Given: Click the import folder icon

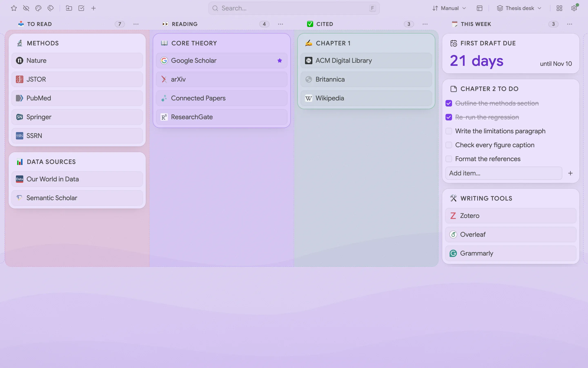Looking at the screenshot, I should click(x=69, y=8).
